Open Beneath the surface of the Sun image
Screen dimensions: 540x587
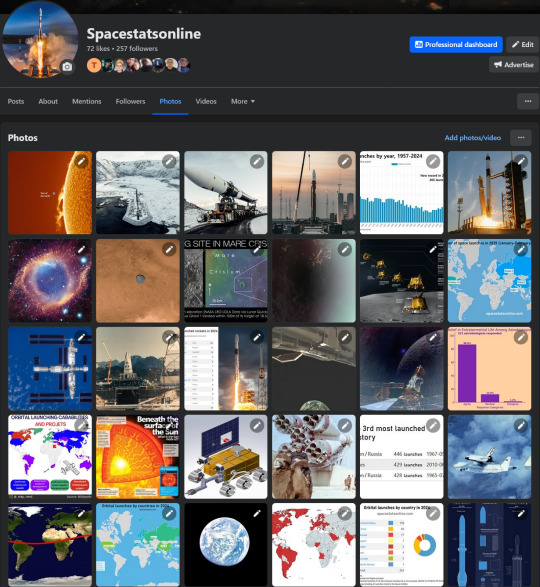(x=138, y=457)
